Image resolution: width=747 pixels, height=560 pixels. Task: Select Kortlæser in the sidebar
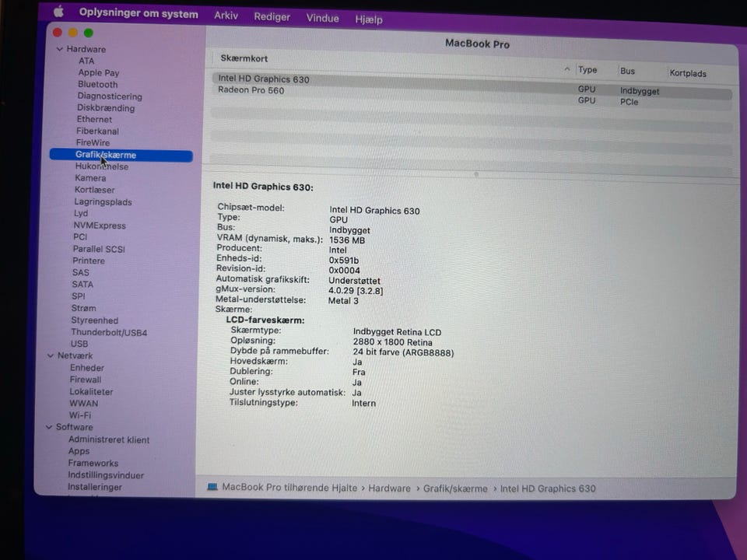click(x=94, y=190)
